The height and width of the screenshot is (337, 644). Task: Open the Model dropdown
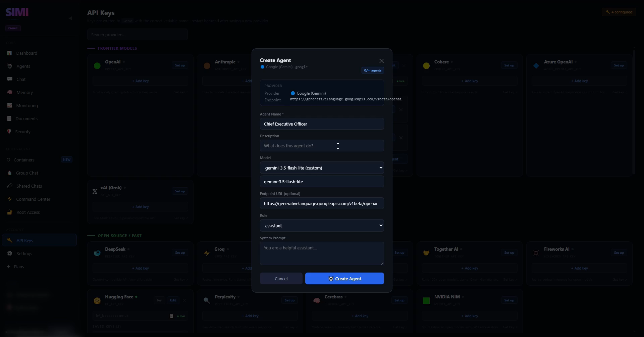click(322, 168)
